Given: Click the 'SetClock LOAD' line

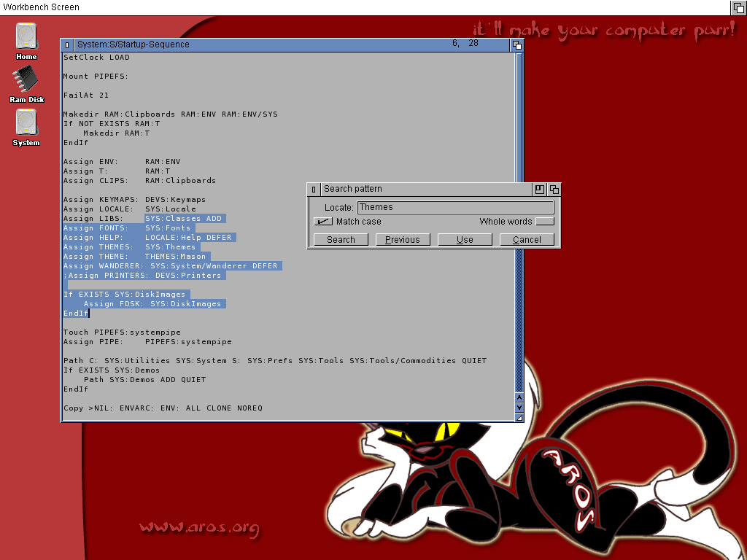Looking at the screenshot, I should pos(97,57).
